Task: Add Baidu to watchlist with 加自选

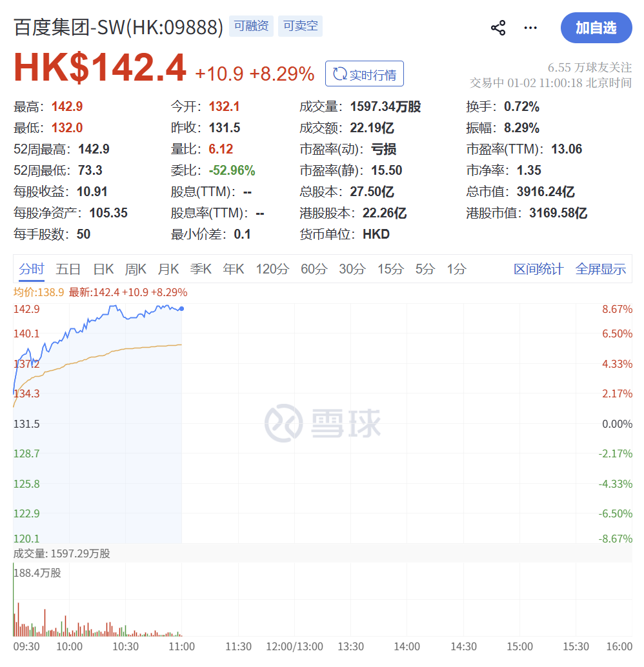Action: click(x=596, y=28)
